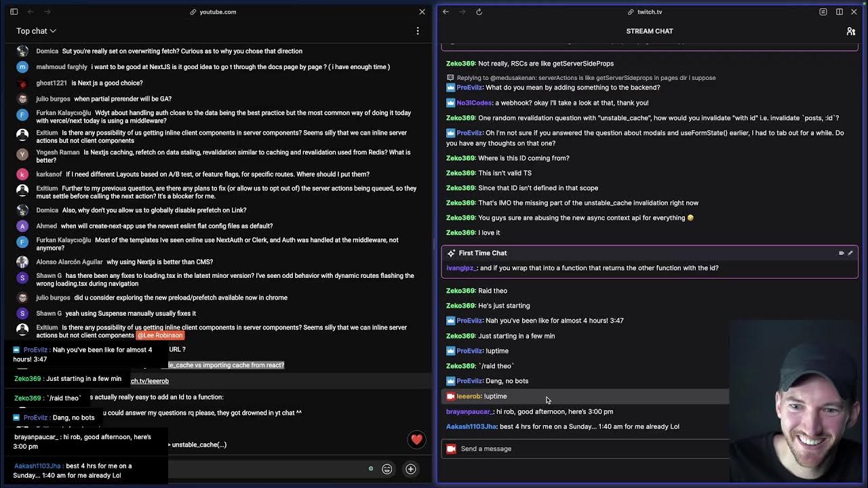The width and height of the screenshot is (868, 488).
Task: Click the camera icon on First Time Chat
Action: click(x=842, y=253)
